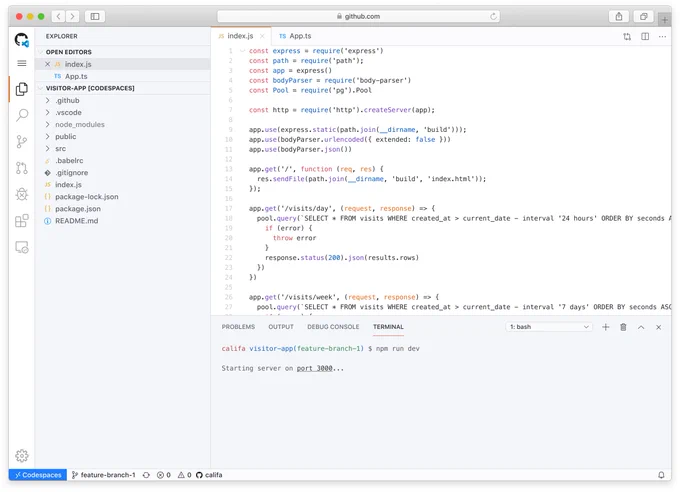Image resolution: width=680 pixels, height=492 pixels.
Task: Click the feature-branch-1 branch indicator
Action: (104, 475)
